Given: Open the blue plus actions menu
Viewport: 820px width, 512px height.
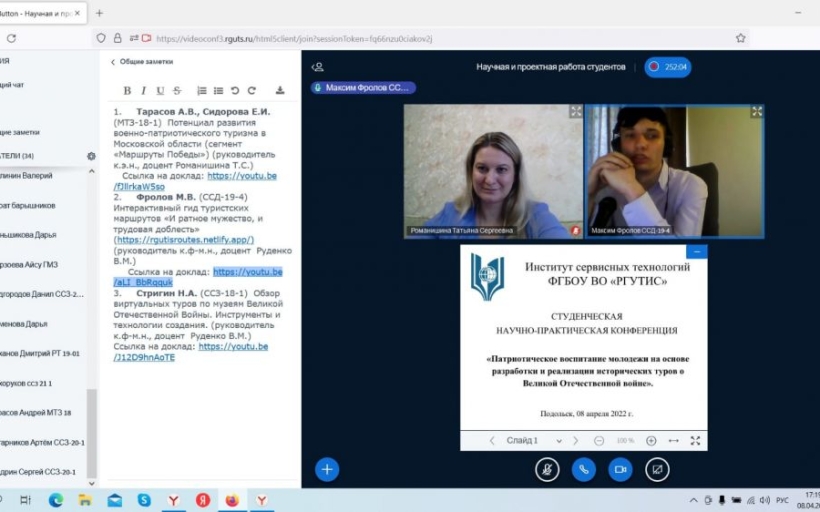Looking at the screenshot, I should tap(327, 470).
